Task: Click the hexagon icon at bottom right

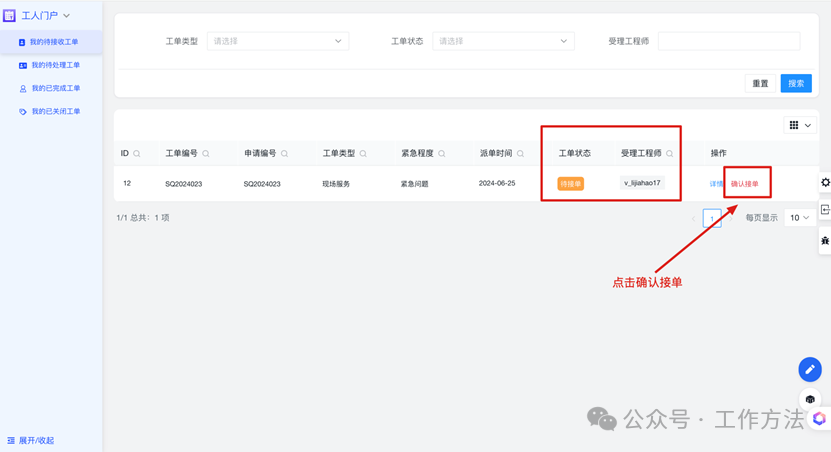Action: (x=819, y=419)
